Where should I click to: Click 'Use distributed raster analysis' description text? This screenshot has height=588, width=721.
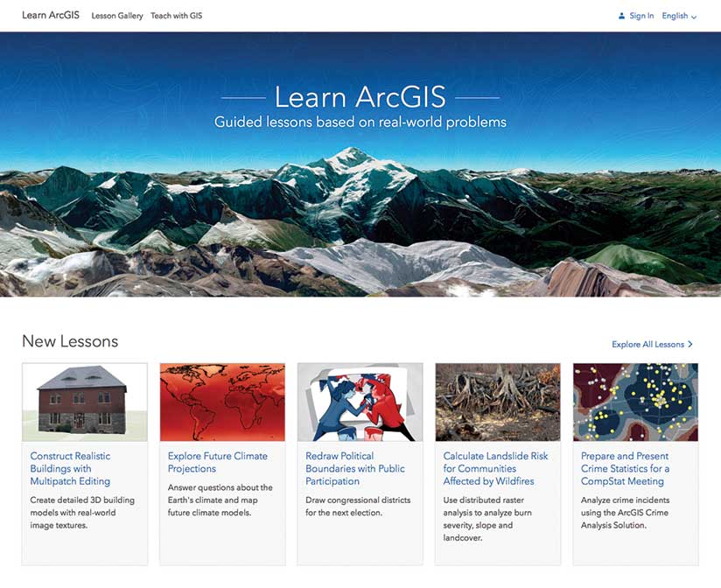tap(487, 519)
